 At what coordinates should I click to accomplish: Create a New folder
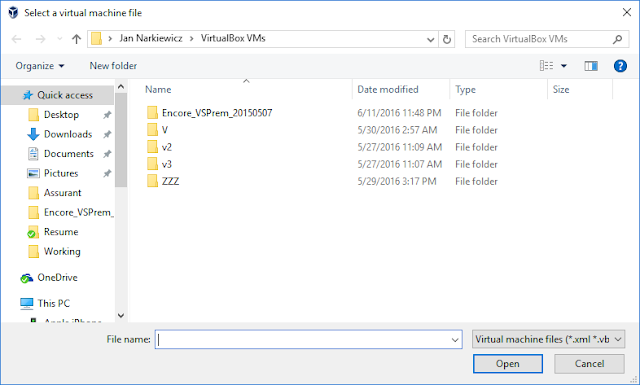[x=113, y=66]
